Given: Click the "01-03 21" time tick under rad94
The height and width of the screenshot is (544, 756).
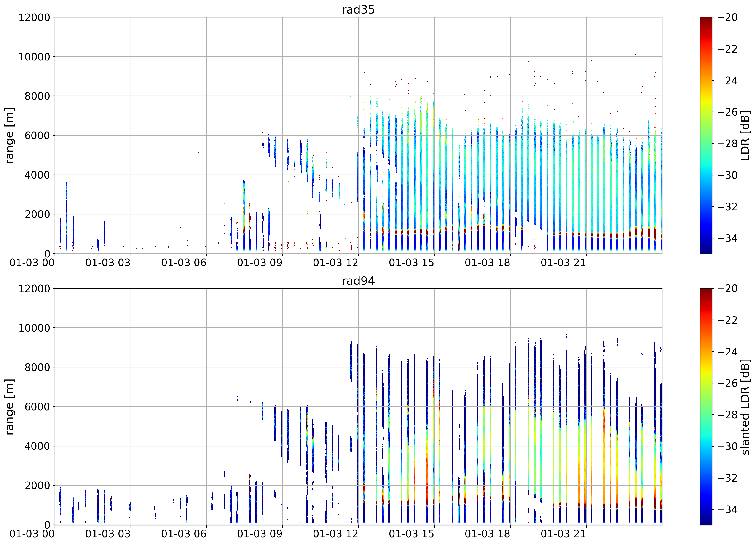Looking at the screenshot, I should pos(563,534).
